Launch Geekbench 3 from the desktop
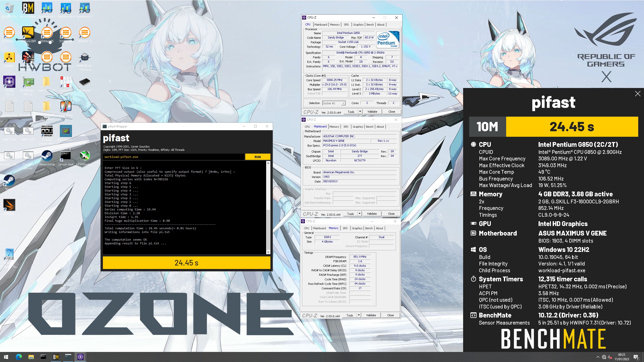The image size is (644, 362). pyautogui.click(x=85, y=10)
